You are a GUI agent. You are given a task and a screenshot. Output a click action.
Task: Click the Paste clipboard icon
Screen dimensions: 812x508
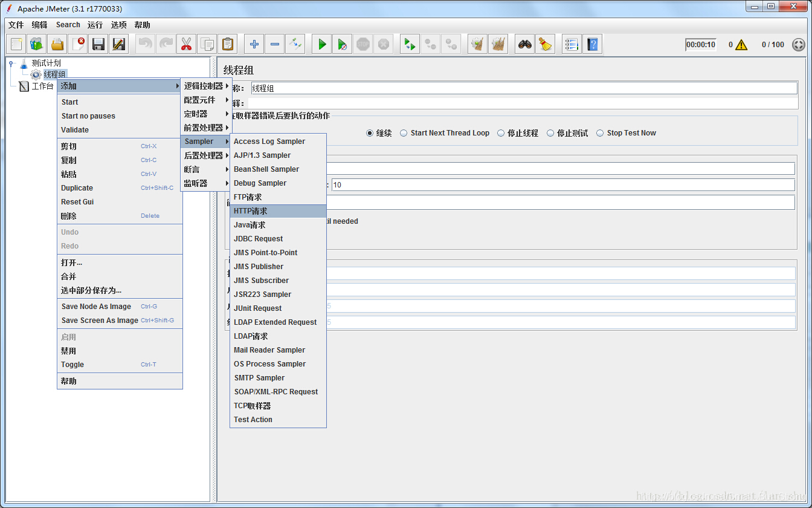tap(228, 44)
